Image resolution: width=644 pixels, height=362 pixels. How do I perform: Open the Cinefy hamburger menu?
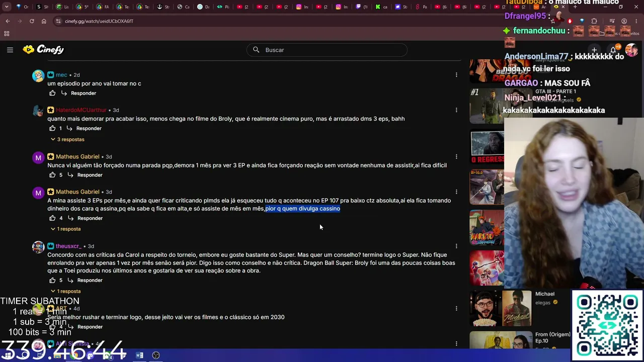pyautogui.click(x=10, y=50)
